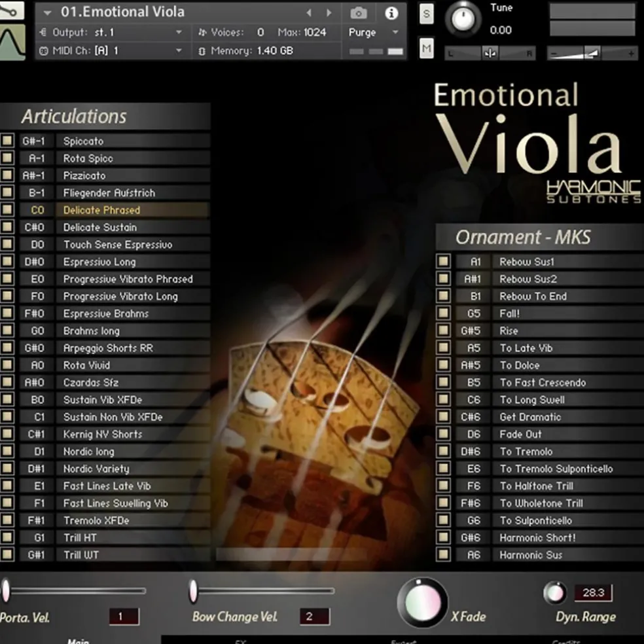The height and width of the screenshot is (644, 644).
Task: Select Fliegender Aufstrich articulation
Action: 133,192
